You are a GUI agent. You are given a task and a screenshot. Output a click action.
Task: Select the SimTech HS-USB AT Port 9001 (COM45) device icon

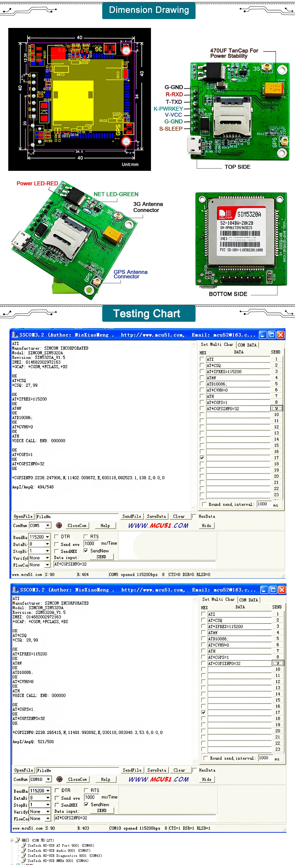tap(24, 845)
